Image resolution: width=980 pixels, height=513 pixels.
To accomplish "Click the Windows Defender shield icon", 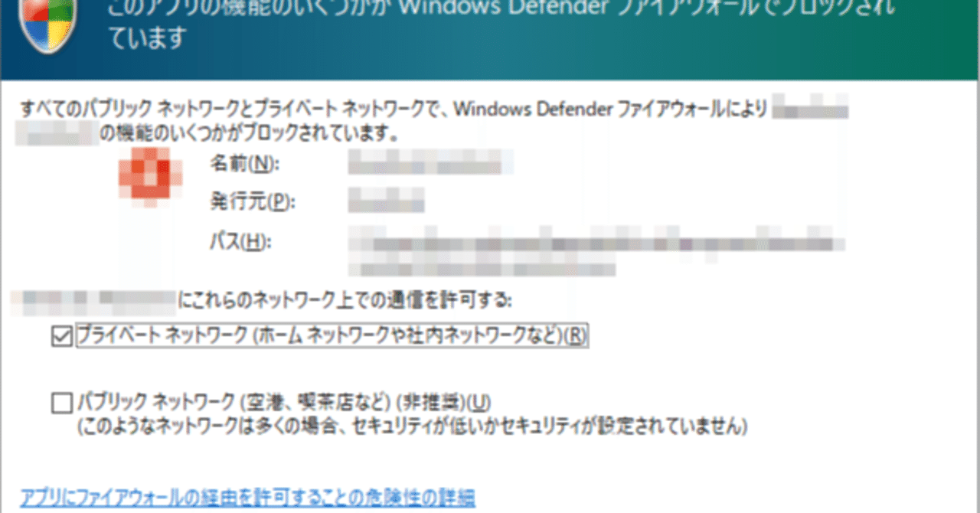I will (48, 23).
